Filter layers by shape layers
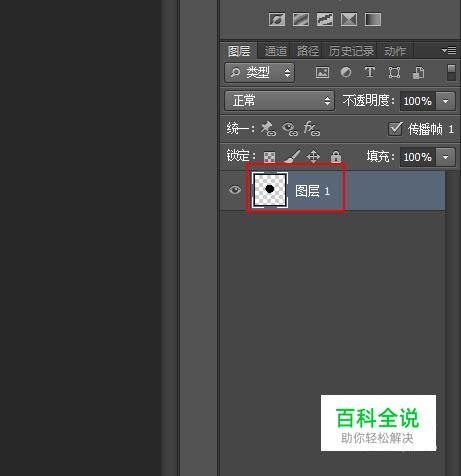461x476 pixels. click(x=394, y=72)
